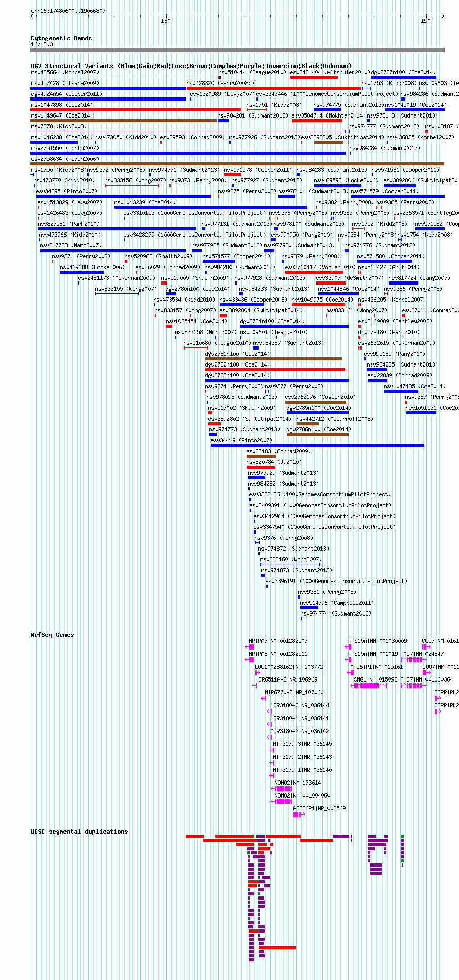Click the chr16:17480600..19066807 region label
Viewport: 459px width, 980px height.
tap(68, 11)
